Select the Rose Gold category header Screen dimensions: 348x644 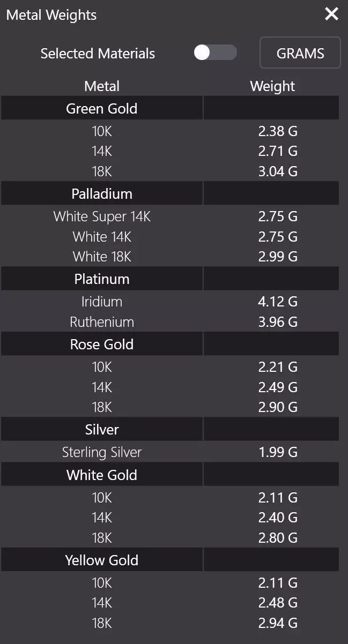click(x=102, y=344)
